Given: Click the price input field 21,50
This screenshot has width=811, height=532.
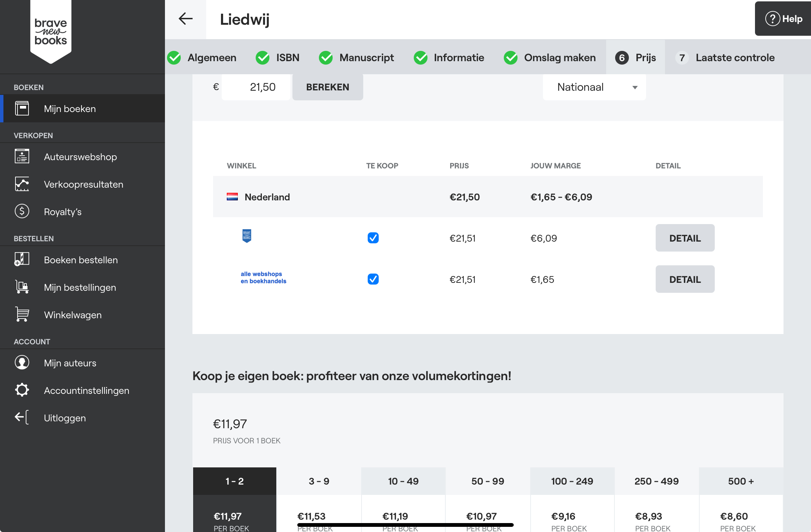Looking at the screenshot, I should (256, 87).
